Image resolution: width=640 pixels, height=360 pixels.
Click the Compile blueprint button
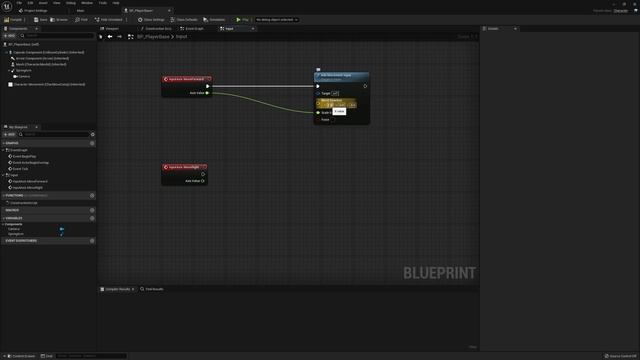click(x=13, y=20)
